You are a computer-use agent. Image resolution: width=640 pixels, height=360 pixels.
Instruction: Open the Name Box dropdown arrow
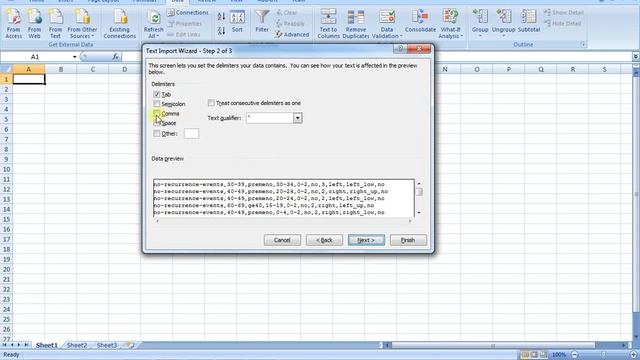click(74, 57)
